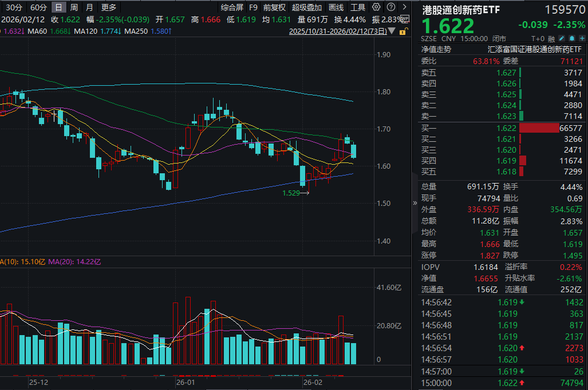This screenshot has height=390, width=588.
Task: Set a price alert via the bell icon
Action: (x=572, y=38)
